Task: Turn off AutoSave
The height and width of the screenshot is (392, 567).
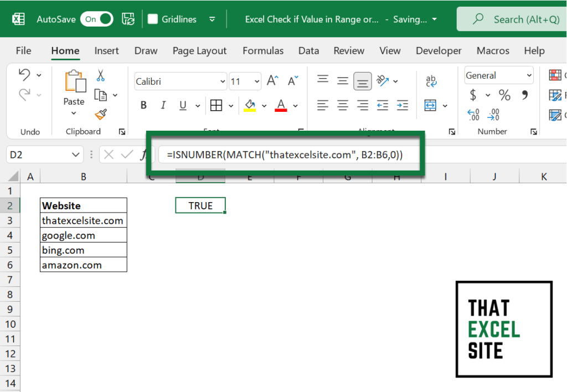Action: [x=96, y=18]
